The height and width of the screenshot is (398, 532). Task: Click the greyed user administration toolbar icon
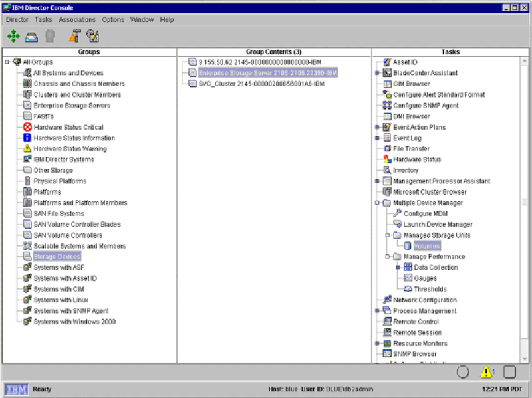click(x=50, y=36)
